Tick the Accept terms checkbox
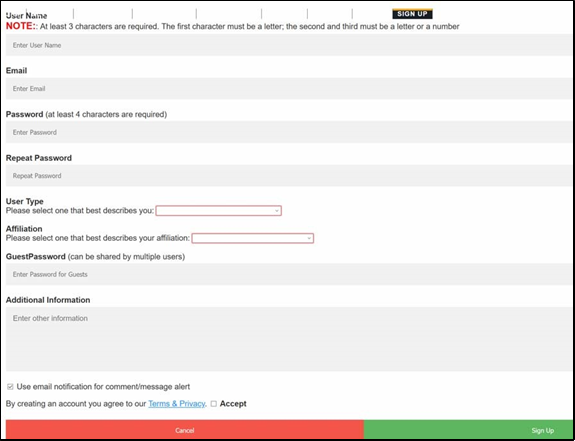The image size is (575, 441). (x=214, y=404)
